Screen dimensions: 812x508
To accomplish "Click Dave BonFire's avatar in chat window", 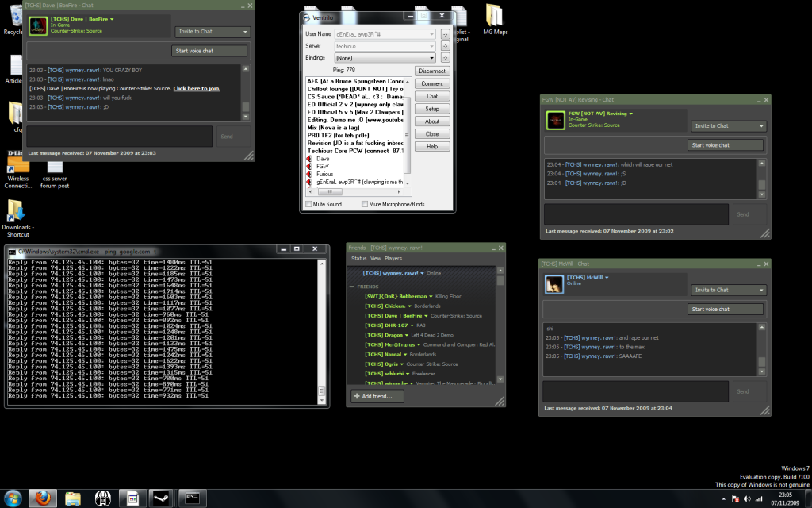I will [38, 26].
